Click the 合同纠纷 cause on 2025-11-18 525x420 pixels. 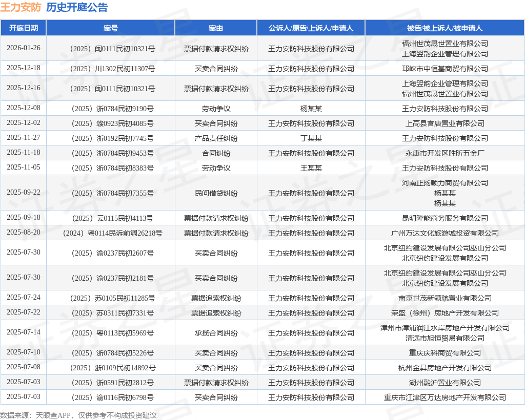pos(216,153)
